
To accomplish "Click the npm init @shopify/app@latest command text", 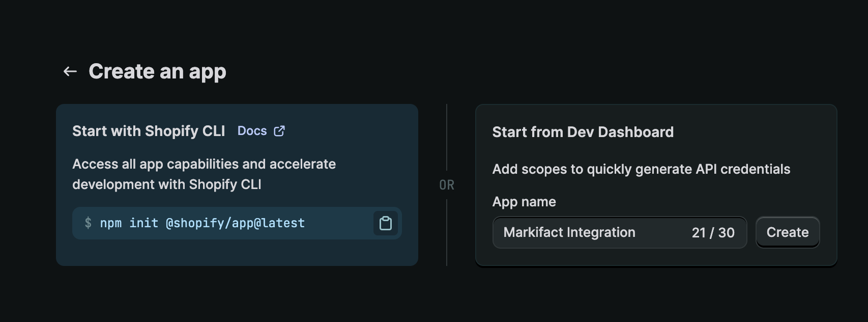I will click(202, 223).
